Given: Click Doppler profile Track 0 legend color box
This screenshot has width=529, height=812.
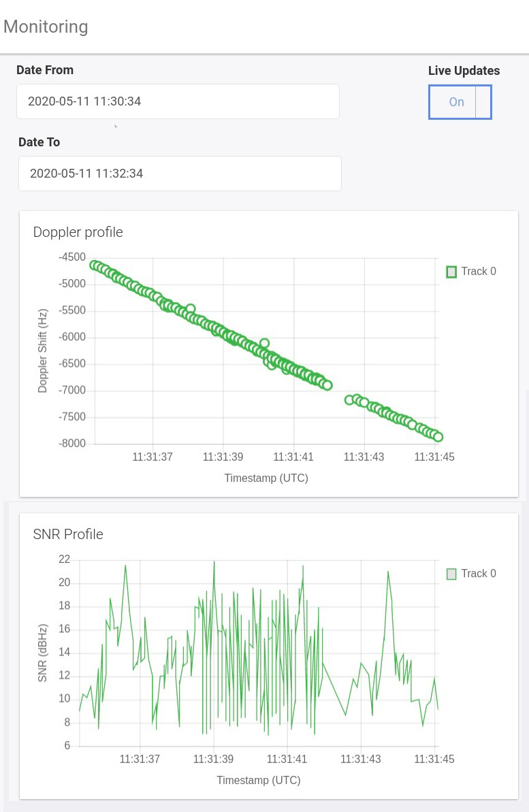Looking at the screenshot, I should click(x=451, y=272).
